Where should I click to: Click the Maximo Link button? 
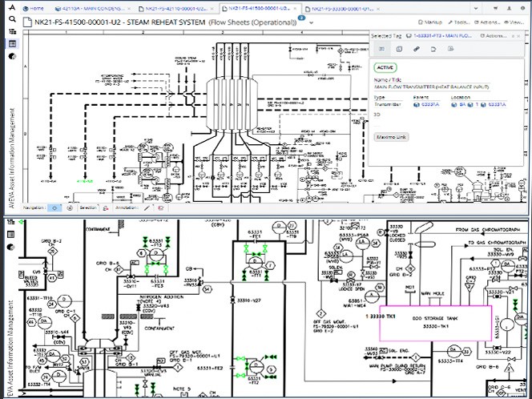click(x=392, y=137)
